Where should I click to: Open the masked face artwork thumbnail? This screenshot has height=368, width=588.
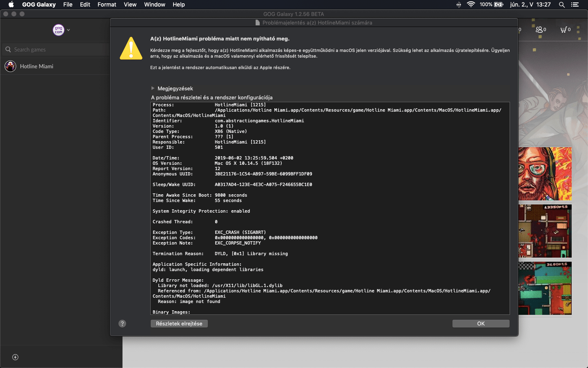[545, 174]
